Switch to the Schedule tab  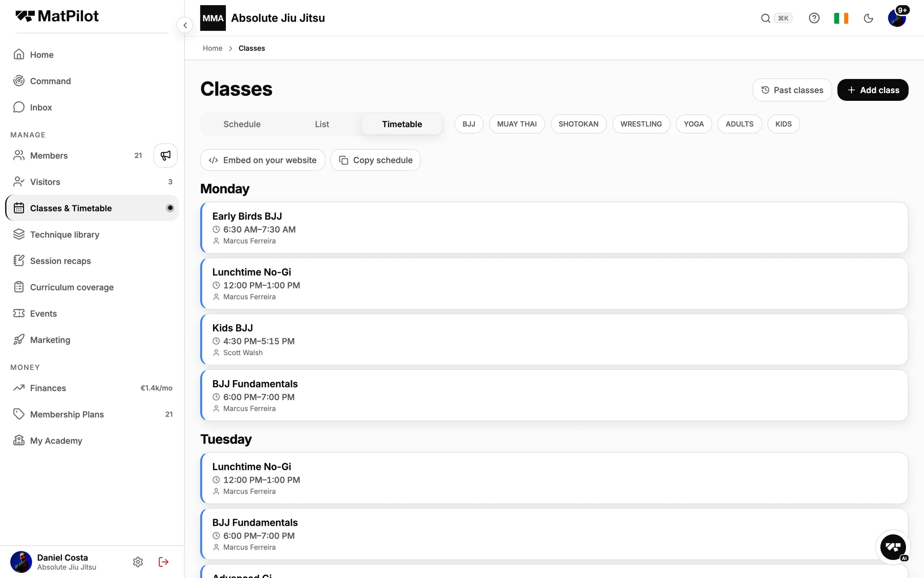pyautogui.click(x=242, y=124)
